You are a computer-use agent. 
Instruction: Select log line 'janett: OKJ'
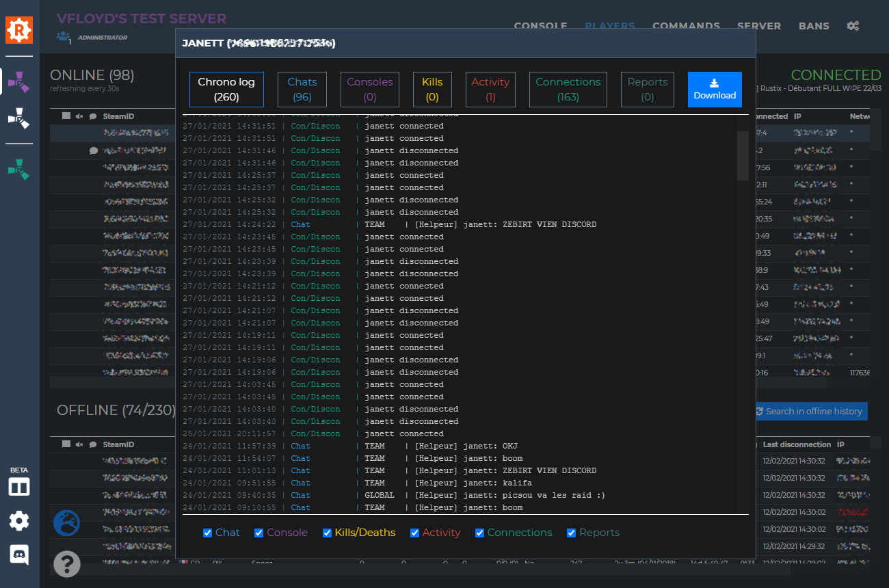[465, 446]
